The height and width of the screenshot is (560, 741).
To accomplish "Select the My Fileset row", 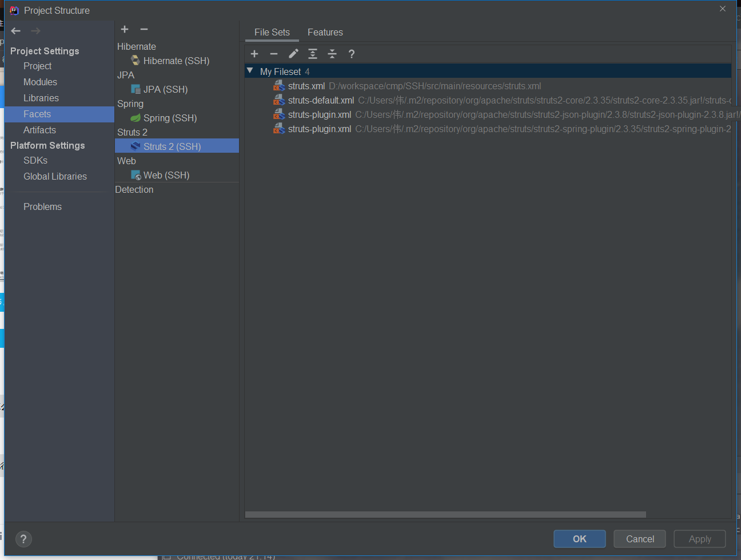I will tap(488, 72).
